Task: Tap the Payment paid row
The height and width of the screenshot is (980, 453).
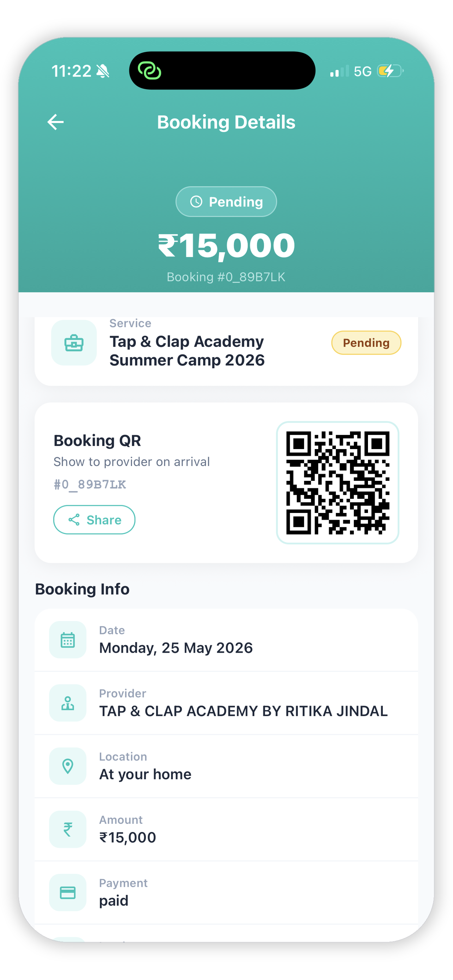Action: 226,893
